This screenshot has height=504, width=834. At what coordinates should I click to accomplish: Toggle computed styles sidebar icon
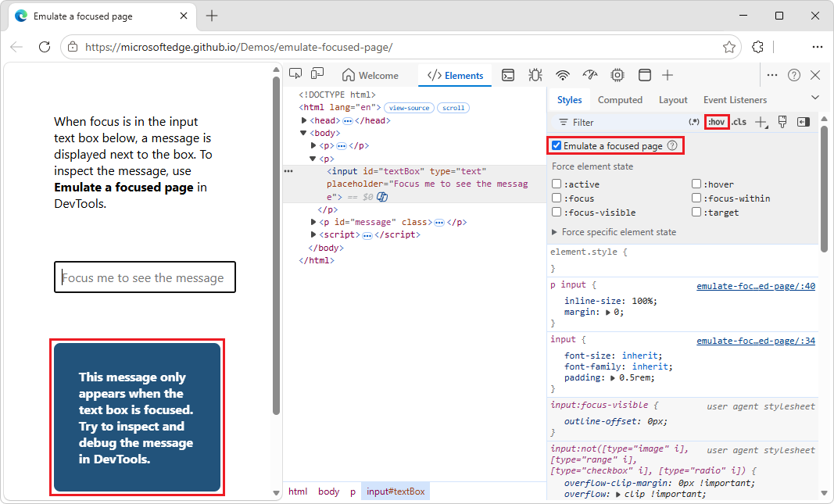[804, 122]
